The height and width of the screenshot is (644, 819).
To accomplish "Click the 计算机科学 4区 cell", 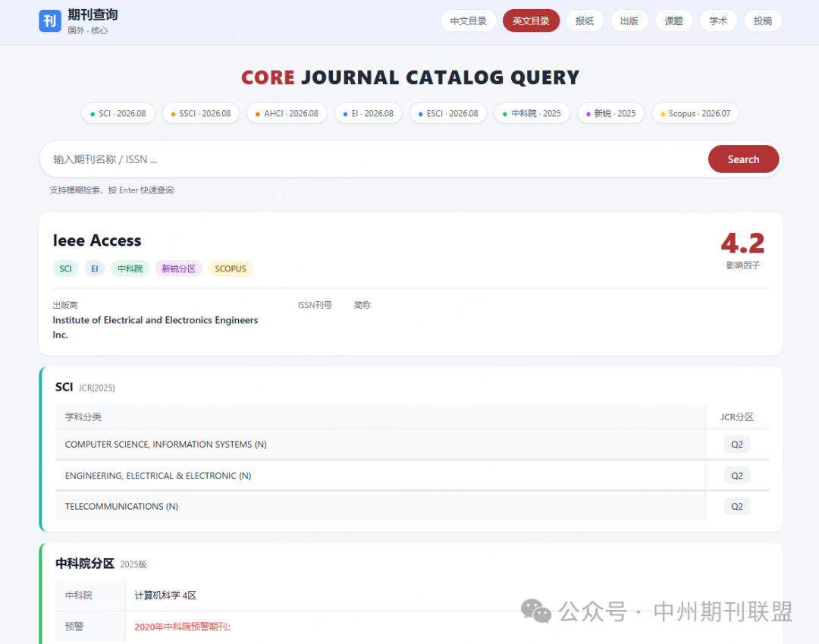I will pos(165,595).
